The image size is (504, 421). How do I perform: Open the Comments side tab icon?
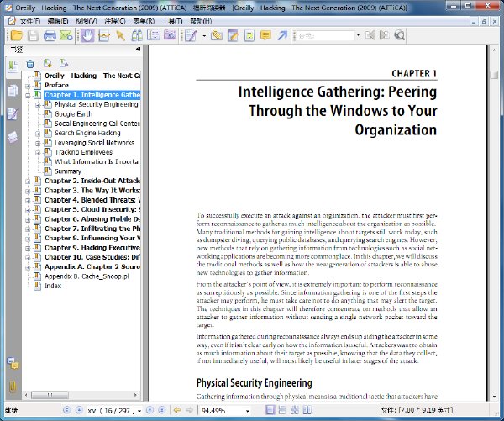click(13, 364)
